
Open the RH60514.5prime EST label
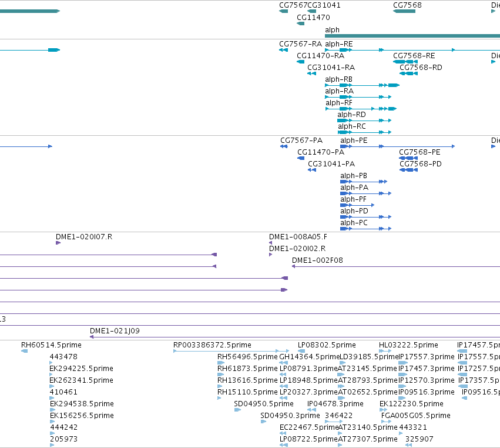point(51,345)
